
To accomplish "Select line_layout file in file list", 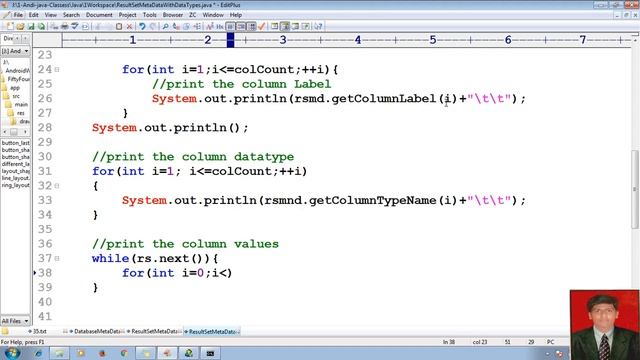I will [16, 178].
